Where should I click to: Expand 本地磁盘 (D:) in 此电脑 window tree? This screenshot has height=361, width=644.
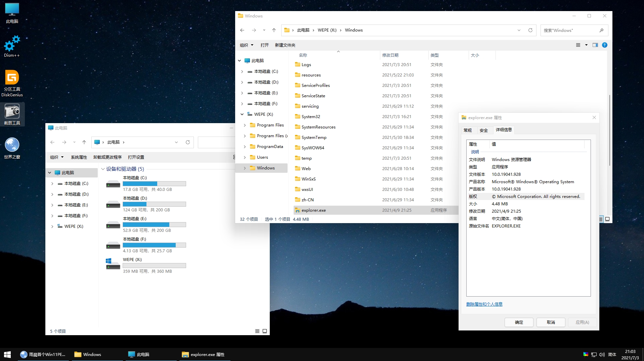tap(52, 194)
